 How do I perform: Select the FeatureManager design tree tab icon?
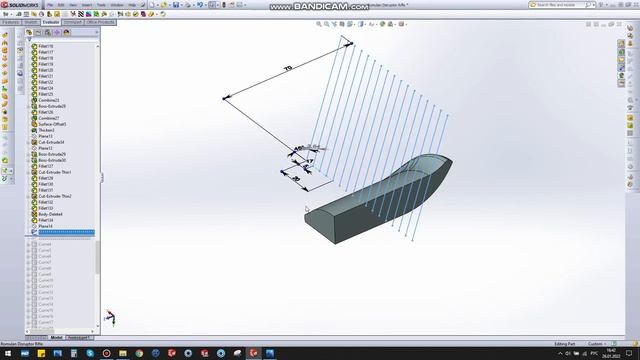29,32
